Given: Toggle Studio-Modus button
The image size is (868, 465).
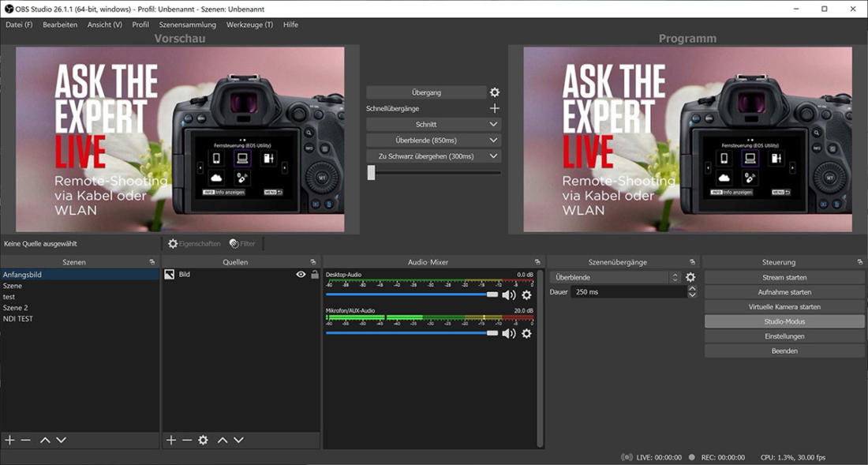Looking at the screenshot, I should pyautogui.click(x=784, y=321).
